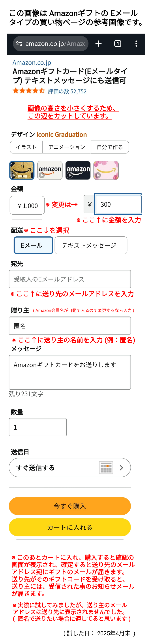The image size is (150, 644).
Task: Select Eメール delivery option
Action: point(34,245)
